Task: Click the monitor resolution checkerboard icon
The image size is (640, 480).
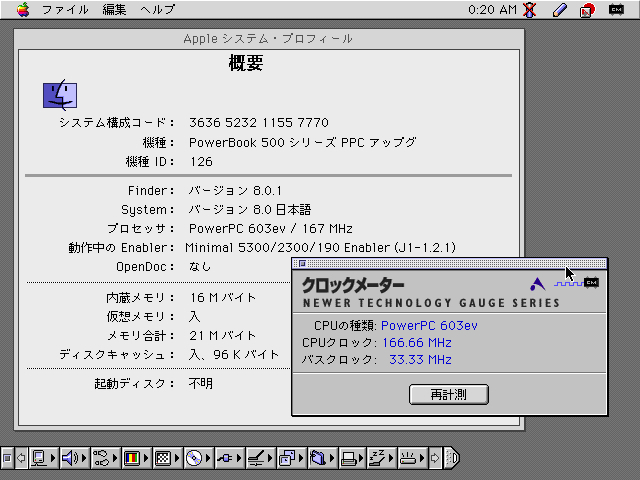Action: coord(163,458)
